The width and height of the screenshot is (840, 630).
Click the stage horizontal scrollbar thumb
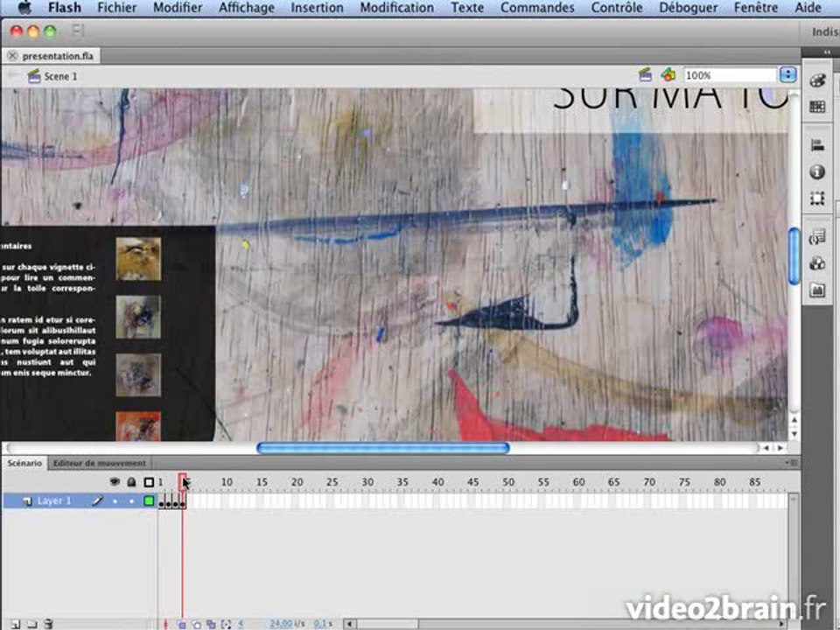[x=382, y=447]
